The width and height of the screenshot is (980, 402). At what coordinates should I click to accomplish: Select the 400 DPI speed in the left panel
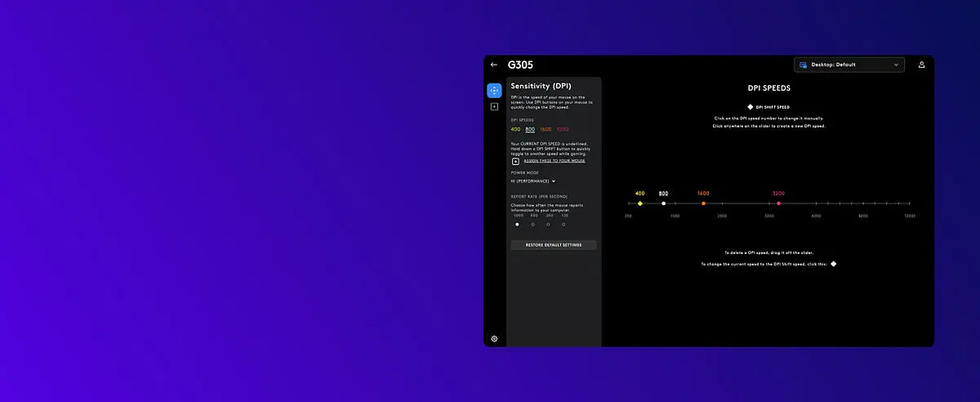(x=515, y=129)
